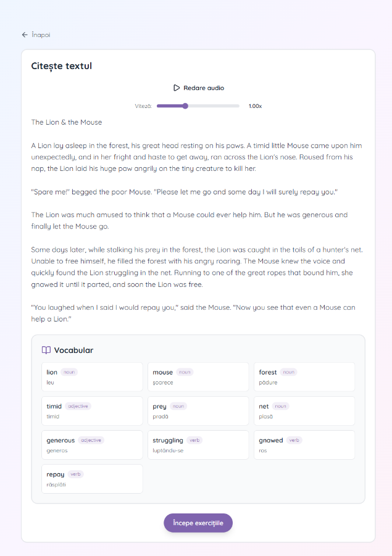
Task: Choose the prey vocabulary card
Action: [198, 411]
